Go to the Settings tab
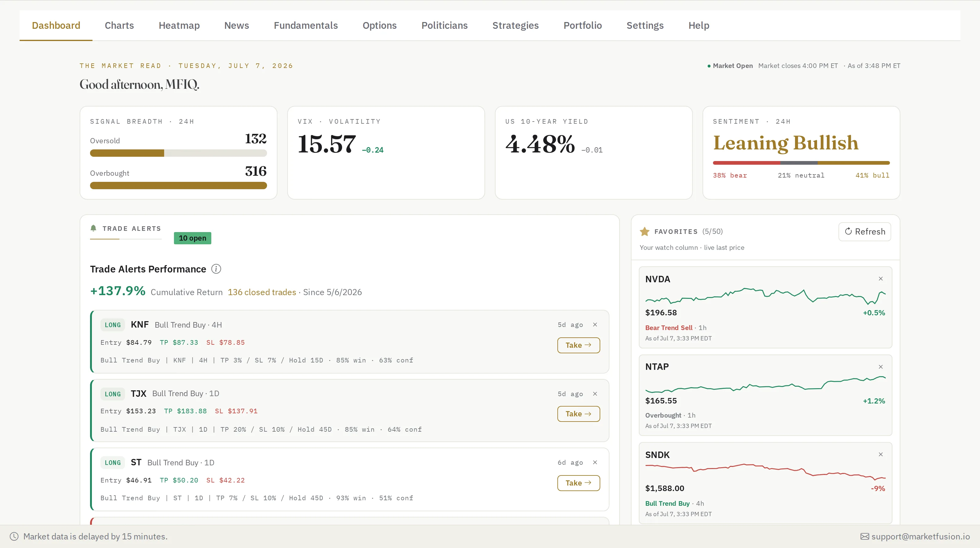The height and width of the screenshot is (548, 980). click(645, 25)
